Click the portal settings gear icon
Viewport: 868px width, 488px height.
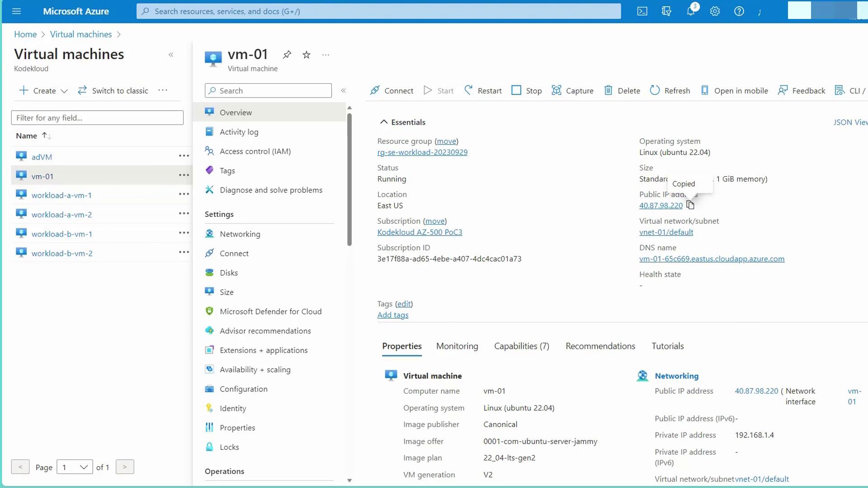[715, 11]
